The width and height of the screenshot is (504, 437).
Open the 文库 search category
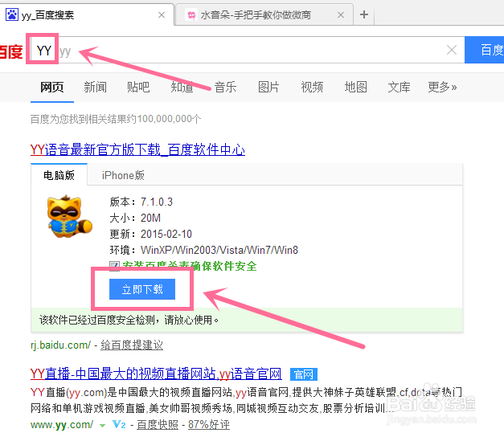coord(399,87)
